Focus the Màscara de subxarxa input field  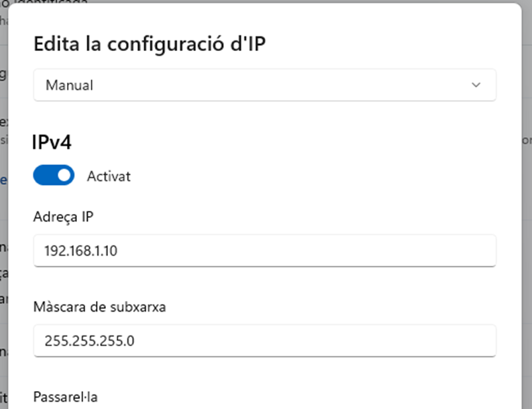pyautogui.click(x=264, y=341)
